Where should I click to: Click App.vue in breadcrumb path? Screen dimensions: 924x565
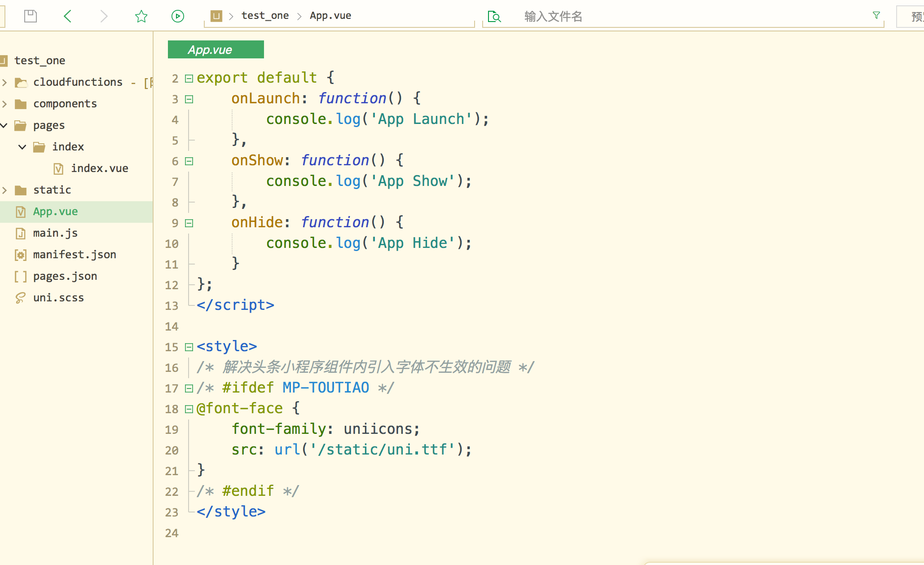(330, 16)
